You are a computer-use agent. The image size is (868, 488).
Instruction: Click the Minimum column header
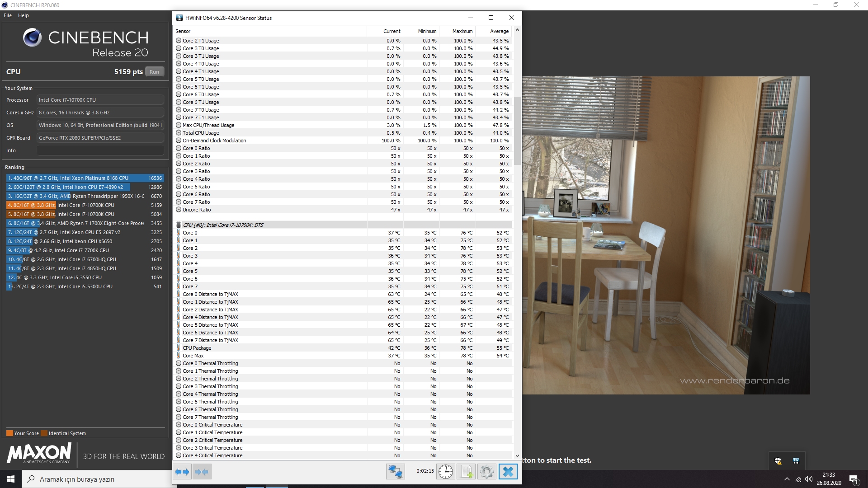pyautogui.click(x=421, y=31)
